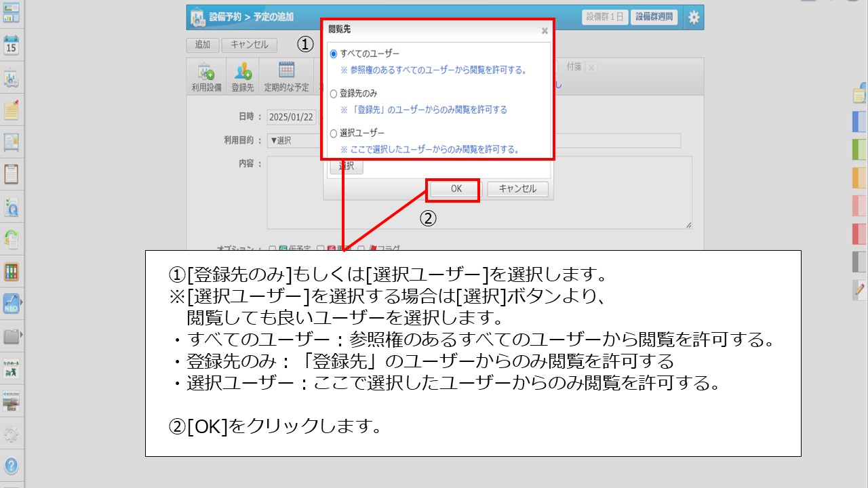
Task: Pick the orange sticky color swatch
Action: (x=859, y=177)
